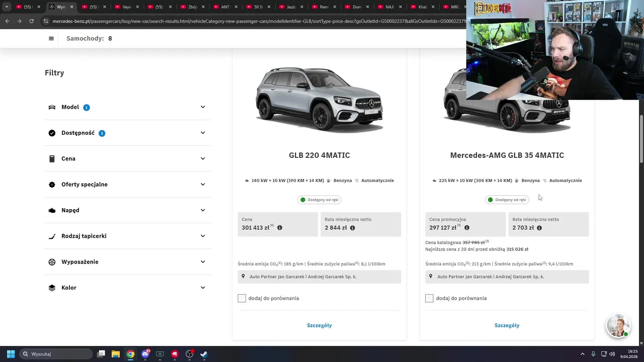
Task: Expand the Napęd filter chevron
Action: pos(203,210)
